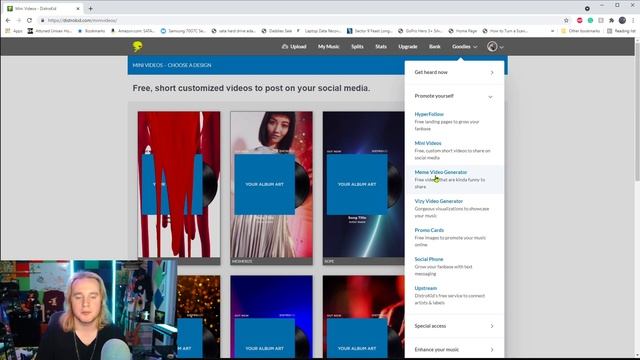Open the Apps bookmarks shortcut
640x360 pixels.
(x=14, y=31)
